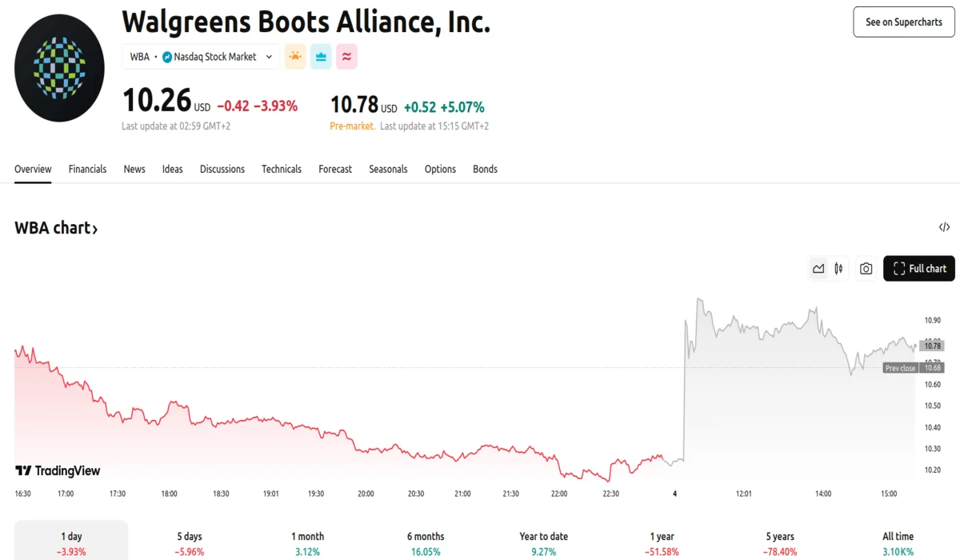The width and height of the screenshot is (960, 560).
Task: Click the pink approximate-sign badge icon
Action: 346,57
